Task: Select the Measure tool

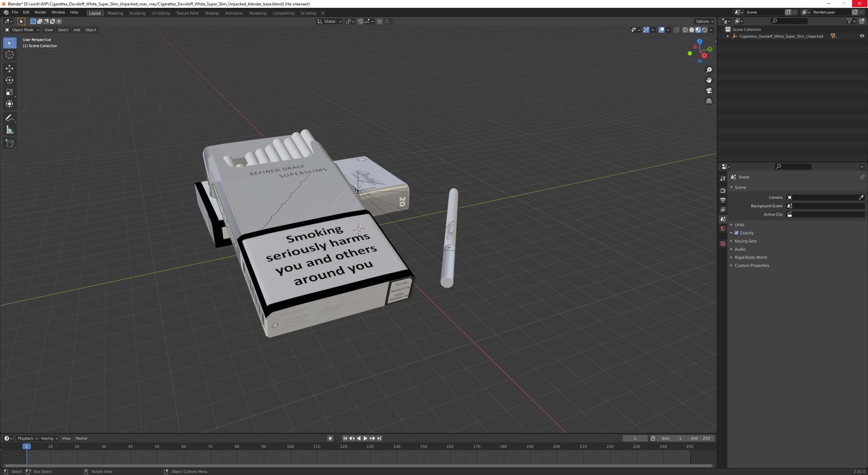Action: 9,130
